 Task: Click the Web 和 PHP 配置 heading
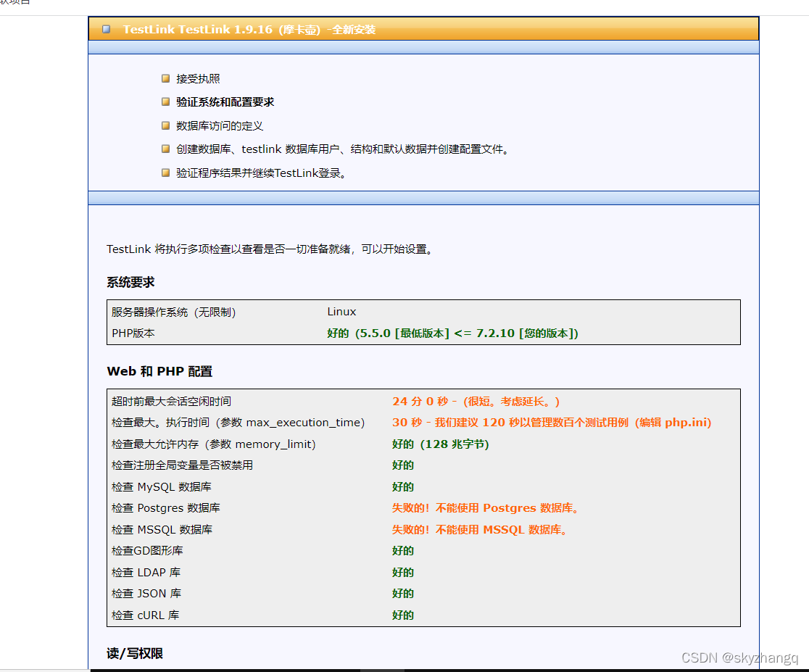click(159, 372)
